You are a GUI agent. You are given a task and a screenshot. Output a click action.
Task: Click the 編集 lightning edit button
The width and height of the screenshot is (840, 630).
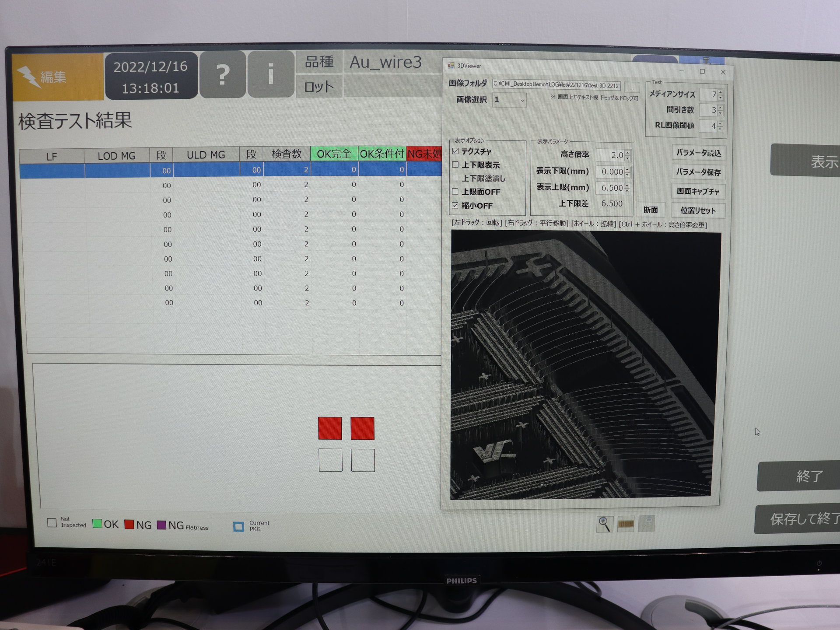pos(58,77)
